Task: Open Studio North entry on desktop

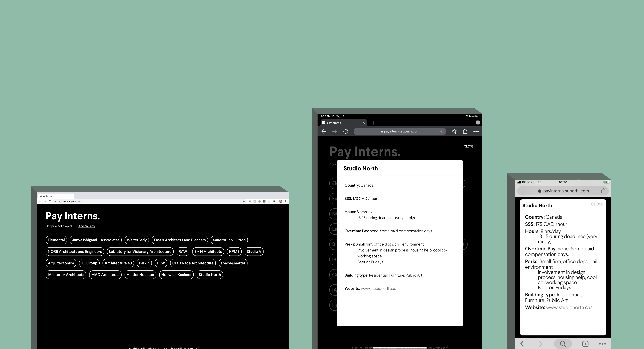Action: tap(210, 275)
